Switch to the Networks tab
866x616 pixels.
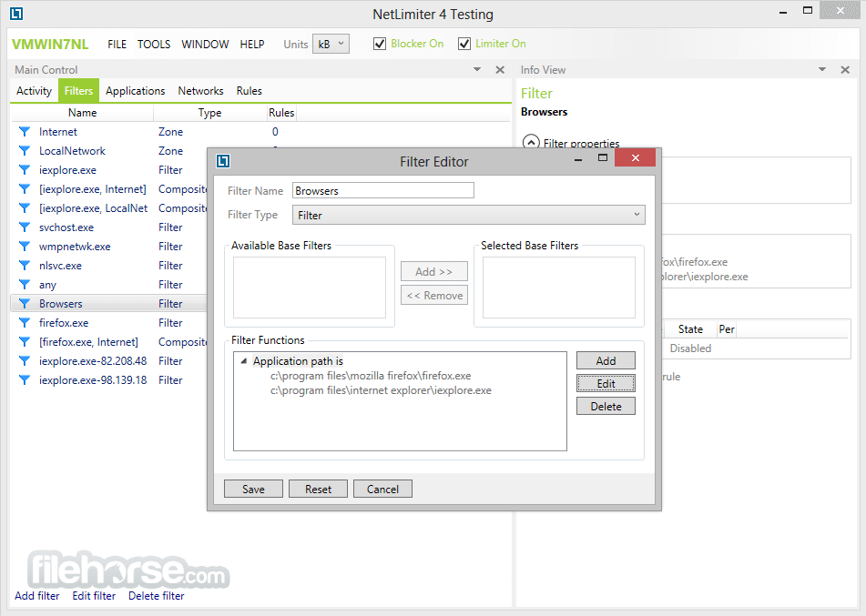coord(200,90)
